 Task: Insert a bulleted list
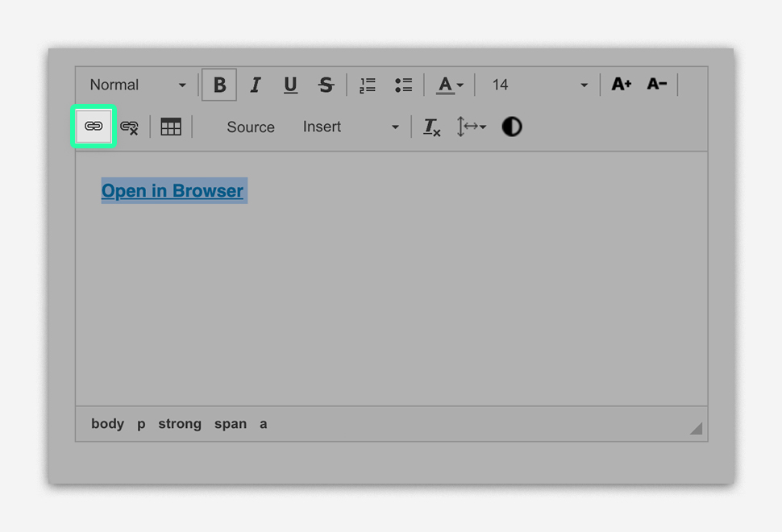click(403, 85)
